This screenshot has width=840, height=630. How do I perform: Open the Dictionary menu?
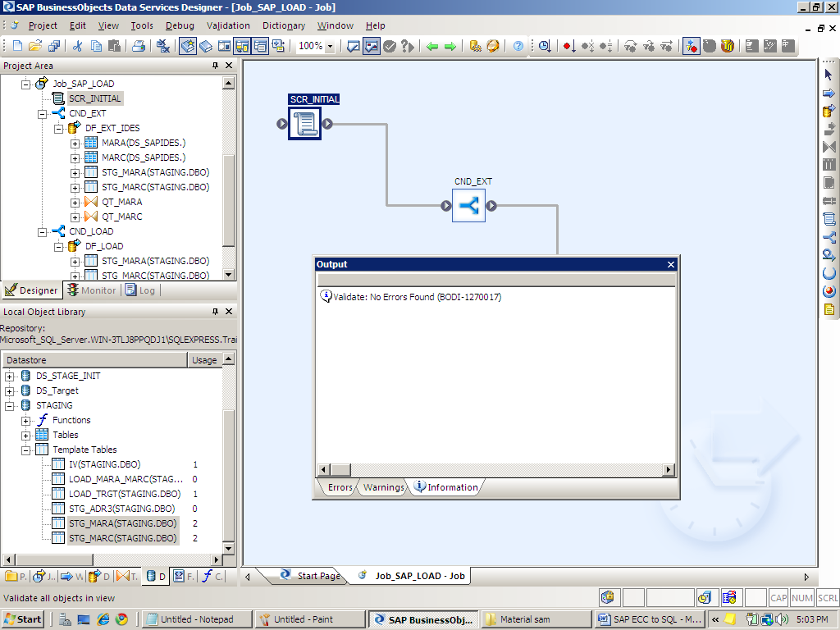pyautogui.click(x=284, y=25)
